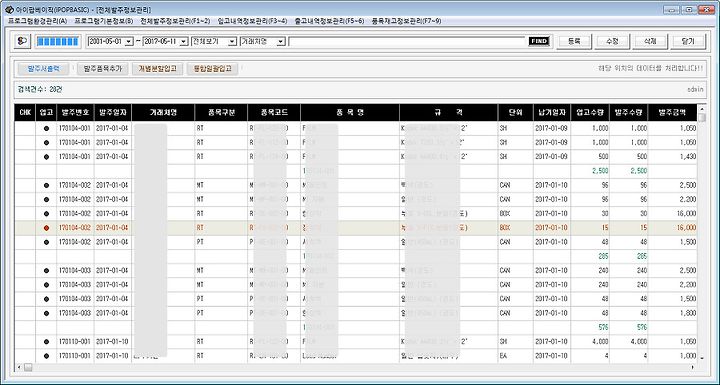The width and height of the screenshot is (720, 385).
Task: Click the 해당 위치의 데이터를 처리합니다 message
Action: pos(650,68)
